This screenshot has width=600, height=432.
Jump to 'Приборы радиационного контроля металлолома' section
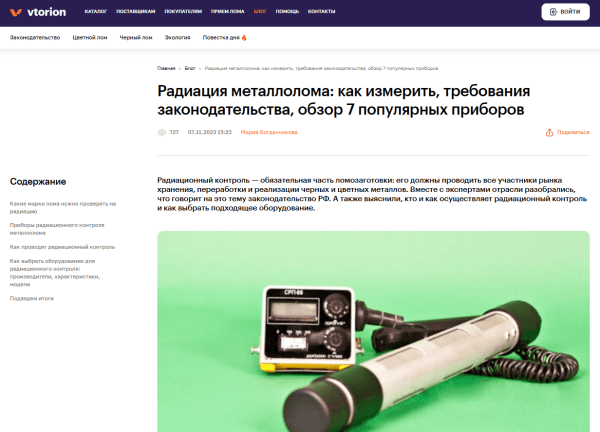pyautogui.click(x=57, y=229)
